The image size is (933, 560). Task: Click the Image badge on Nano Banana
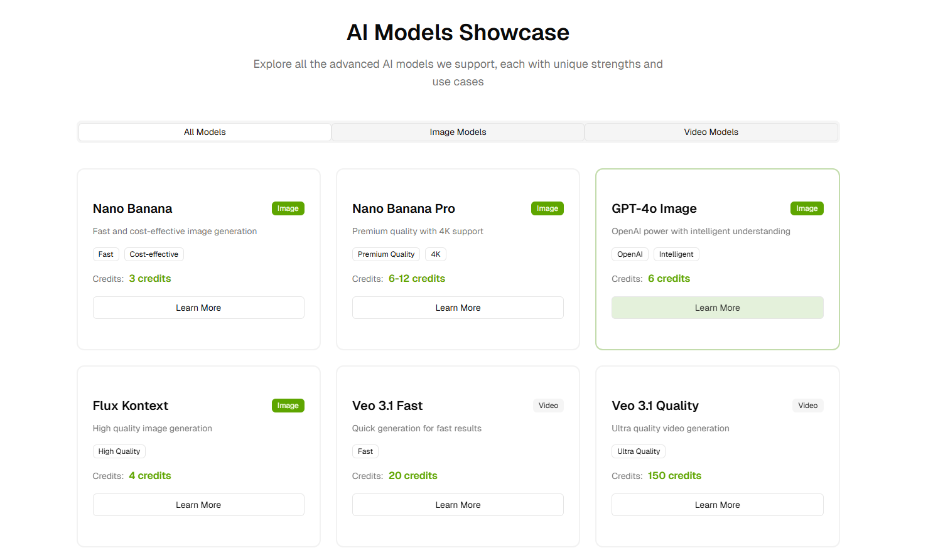(x=288, y=208)
